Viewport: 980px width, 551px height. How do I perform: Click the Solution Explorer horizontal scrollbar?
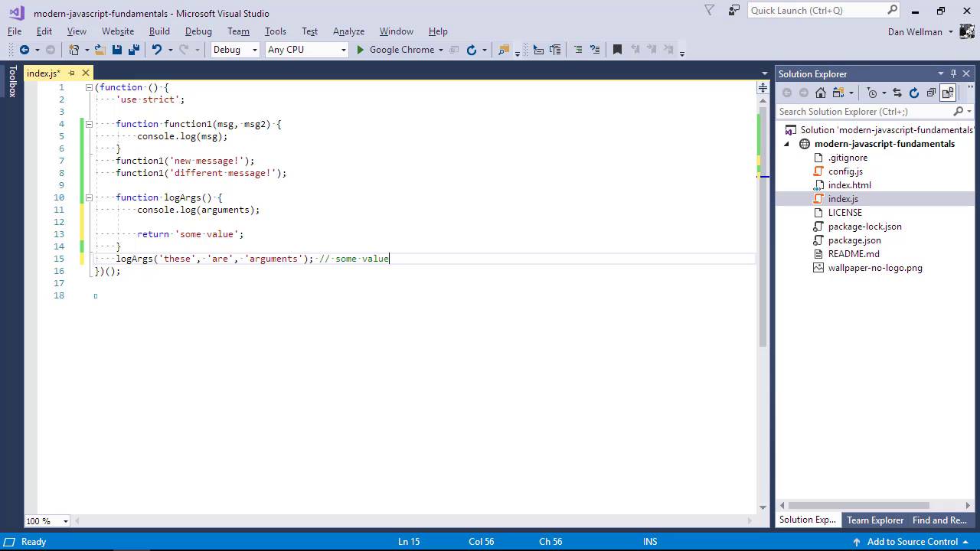tap(858, 505)
